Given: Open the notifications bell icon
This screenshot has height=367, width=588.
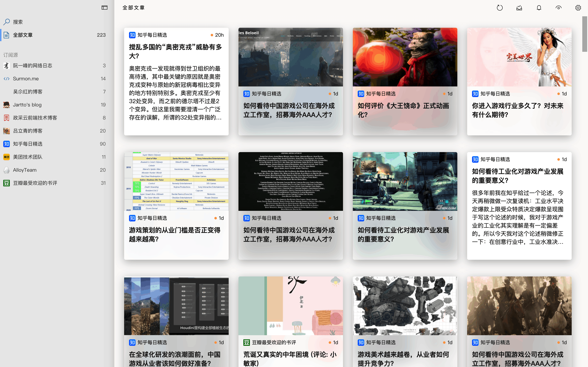Looking at the screenshot, I should 539,8.
